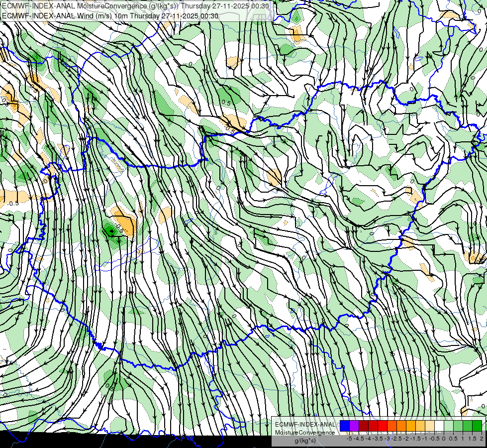Viewport: 487px width, 448px height.
Task: Click legend text ECMWF-INDEX-ANAL
Action: [305, 425]
